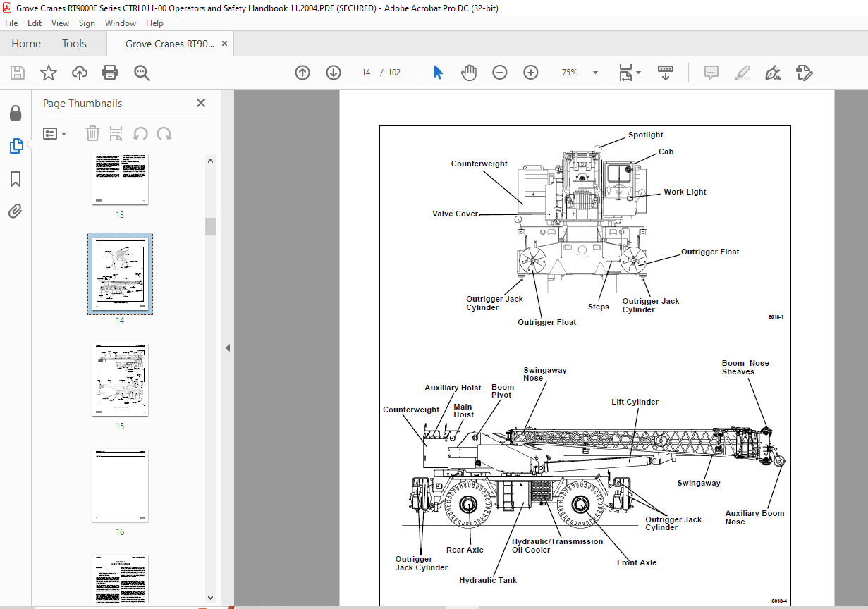
Task: Add a comment note icon
Action: point(711,73)
